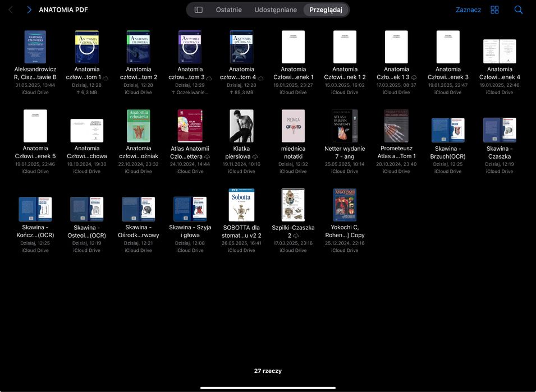Click date text '31.05.2025, 13:44'

(35, 85)
